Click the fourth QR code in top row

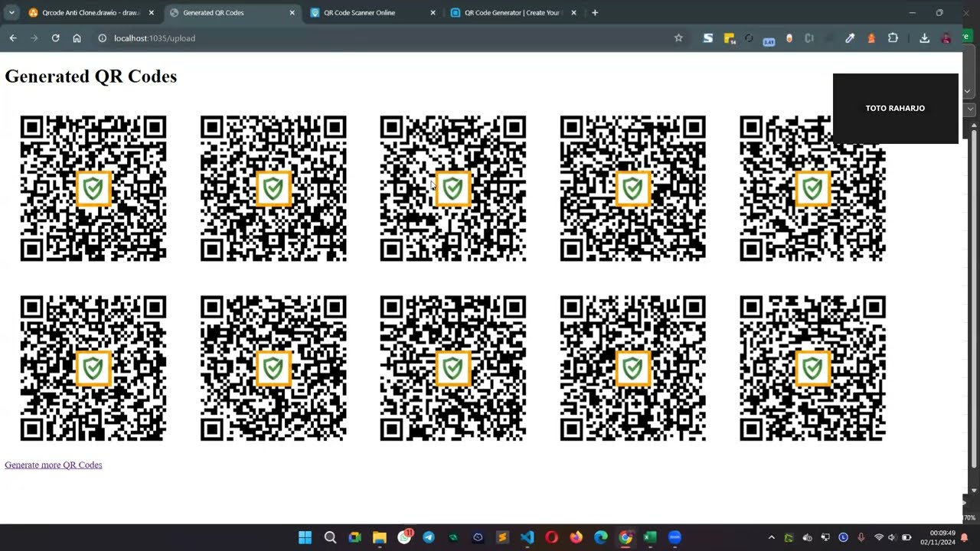click(x=633, y=188)
